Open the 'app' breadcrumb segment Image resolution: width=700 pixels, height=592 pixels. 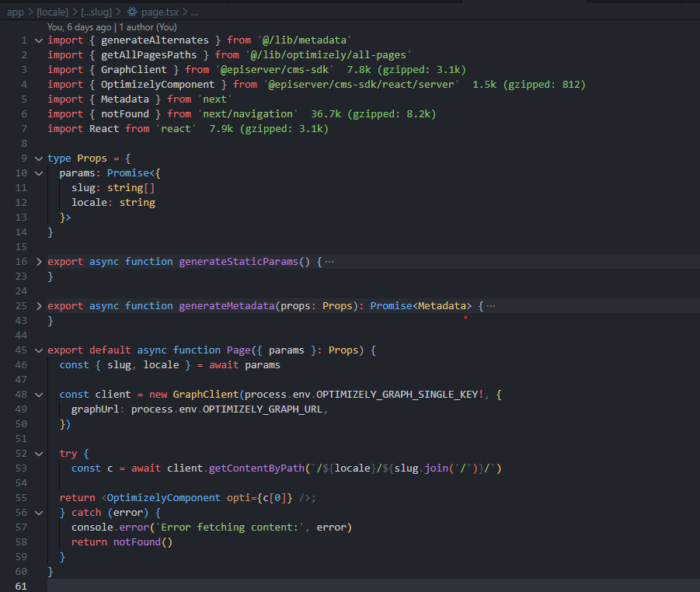click(16, 12)
